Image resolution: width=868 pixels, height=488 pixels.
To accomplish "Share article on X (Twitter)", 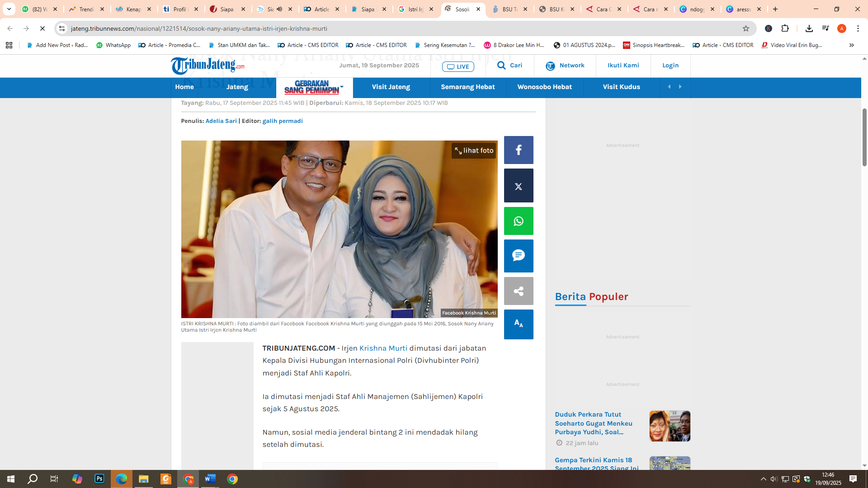I will pyautogui.click(x=519, y=186).
